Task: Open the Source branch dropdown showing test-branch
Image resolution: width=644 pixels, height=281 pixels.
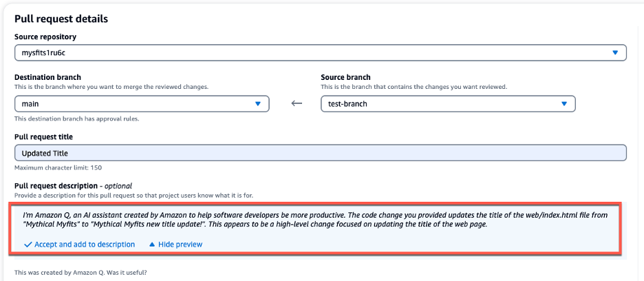Action: (x=448, y=104)
